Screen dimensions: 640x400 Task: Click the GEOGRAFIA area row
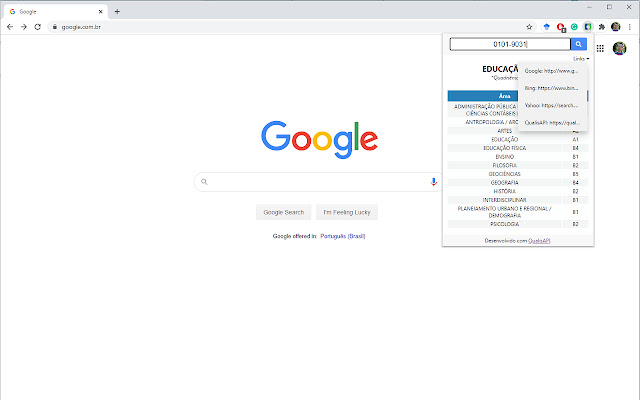[518, 182]
